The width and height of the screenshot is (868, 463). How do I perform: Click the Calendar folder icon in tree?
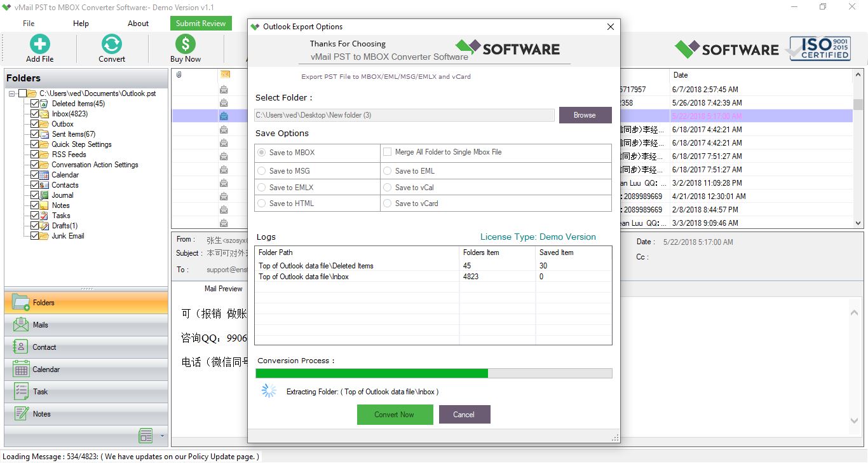tap(44, 175)
